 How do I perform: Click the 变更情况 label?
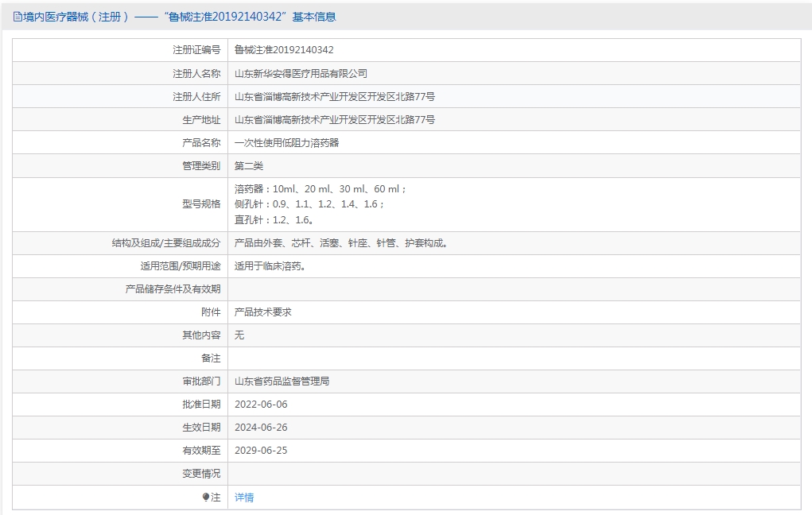coord(201,474)
